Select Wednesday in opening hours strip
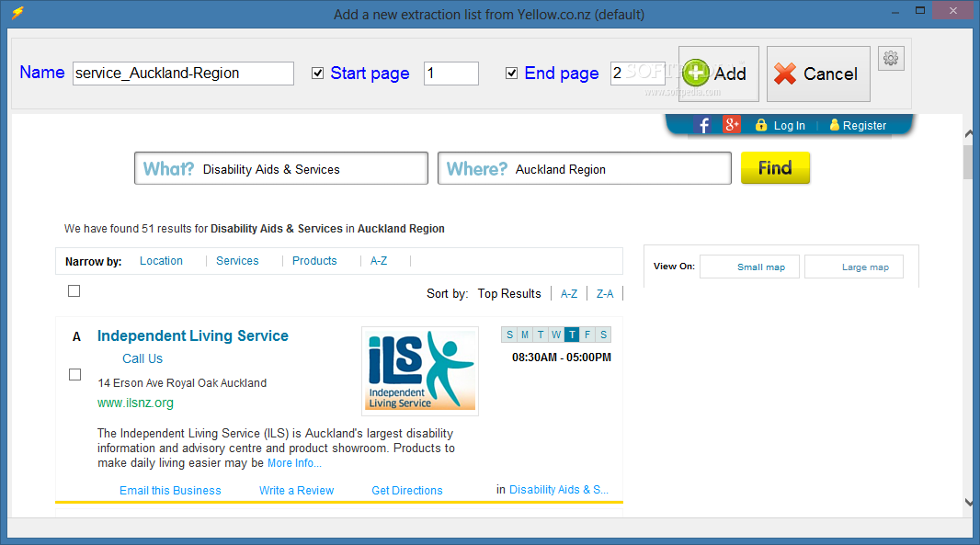980x545 pixels. 556,335
